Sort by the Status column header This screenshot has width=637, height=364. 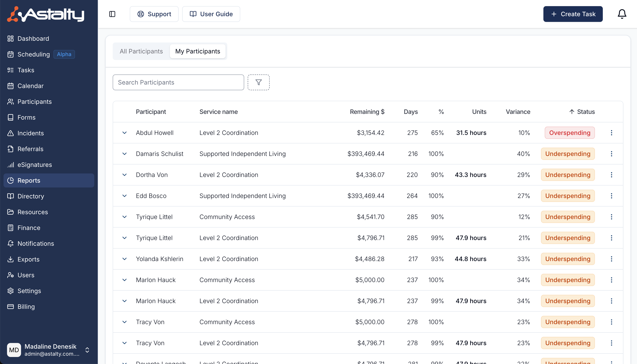coord(582,112)
